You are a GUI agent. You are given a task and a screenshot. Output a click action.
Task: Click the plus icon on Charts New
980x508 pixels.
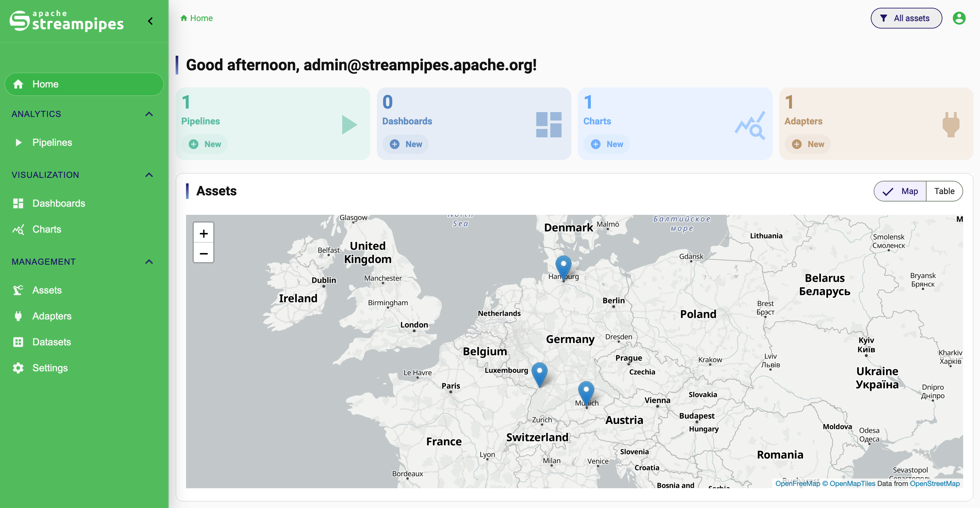[x=596, y=144]
